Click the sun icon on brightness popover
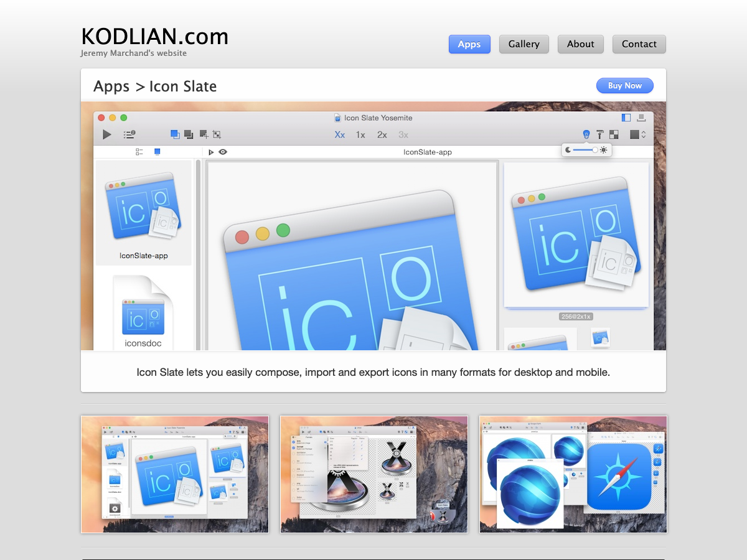 [x=604, y=150]
